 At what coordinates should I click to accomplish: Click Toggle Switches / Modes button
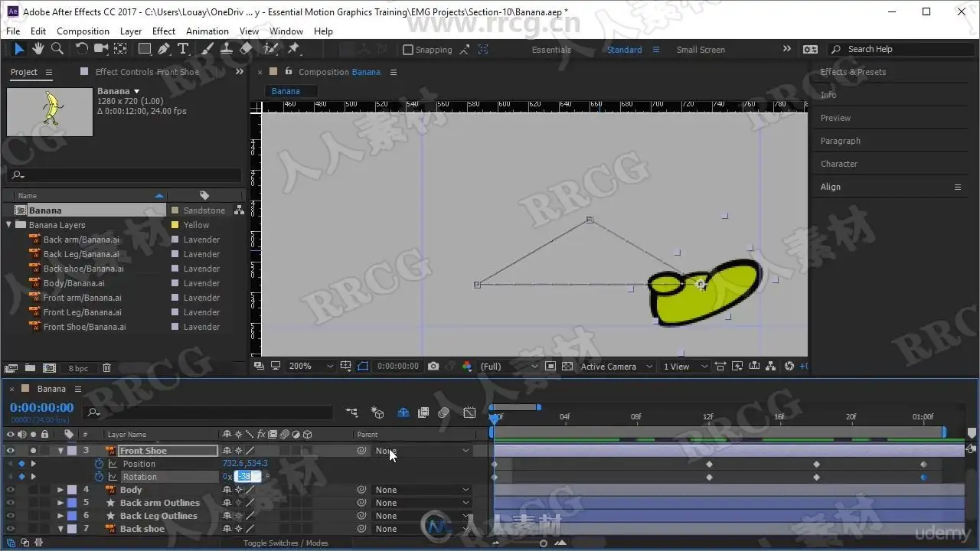tap(286, 543)
